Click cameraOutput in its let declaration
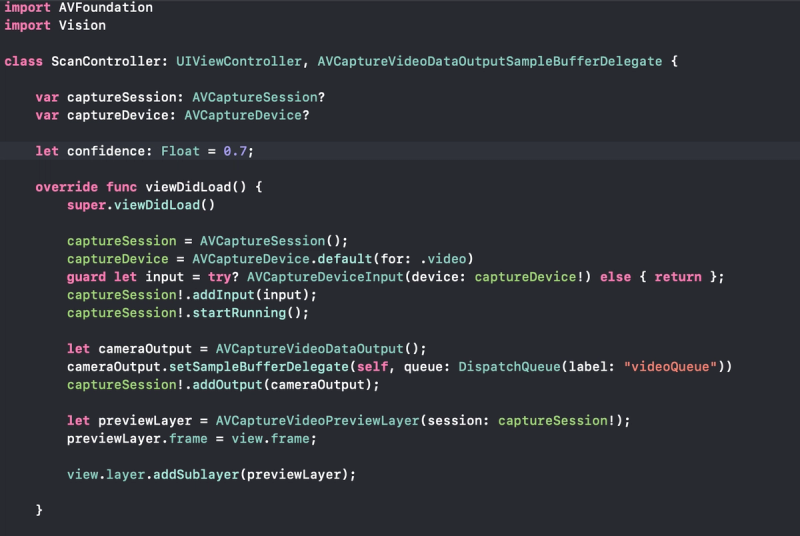The image size is (800, 536). [145, 349]
